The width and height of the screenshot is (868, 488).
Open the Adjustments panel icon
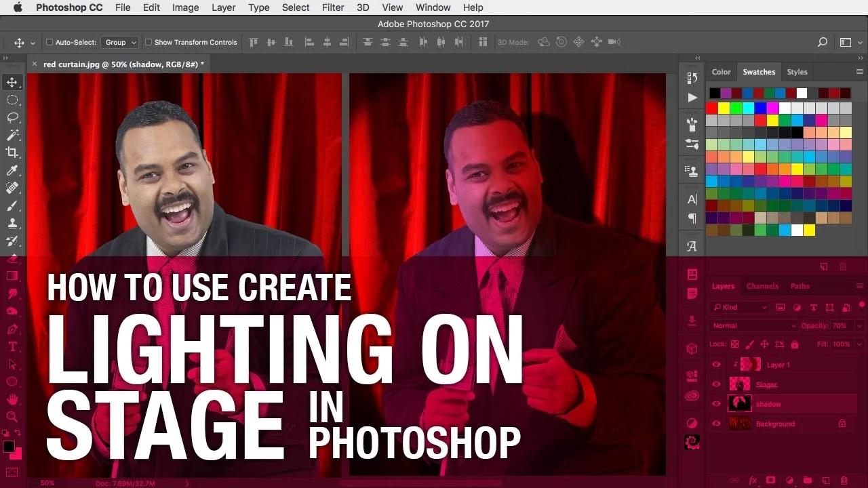[692, 423]
